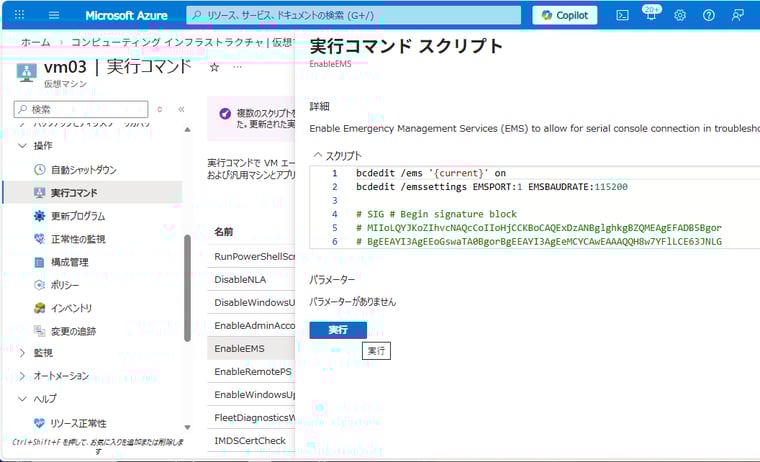Open ポリシー menu item
This screenshot has height=462, width=760.
[x=65, y=285]
